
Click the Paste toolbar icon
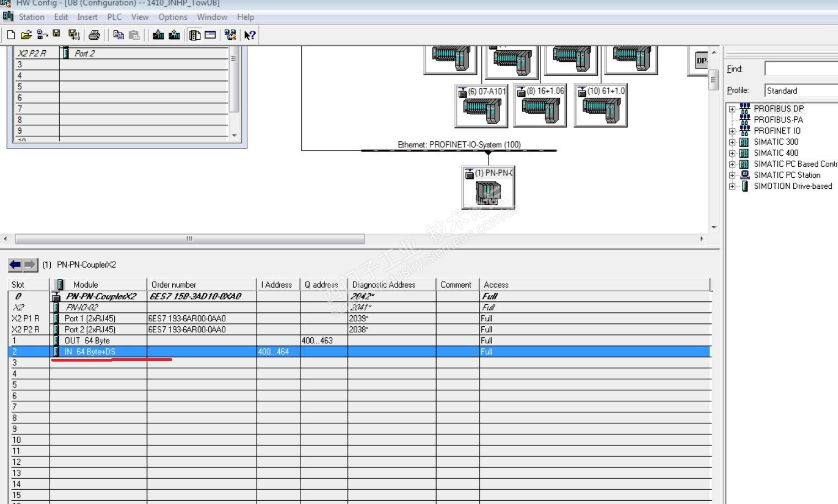[134, 35]
